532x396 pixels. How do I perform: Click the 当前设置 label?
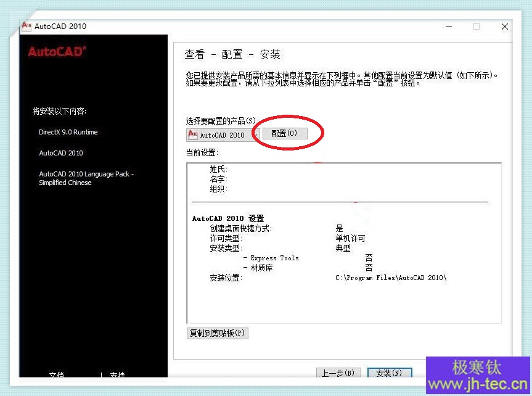tap(202, 152)
